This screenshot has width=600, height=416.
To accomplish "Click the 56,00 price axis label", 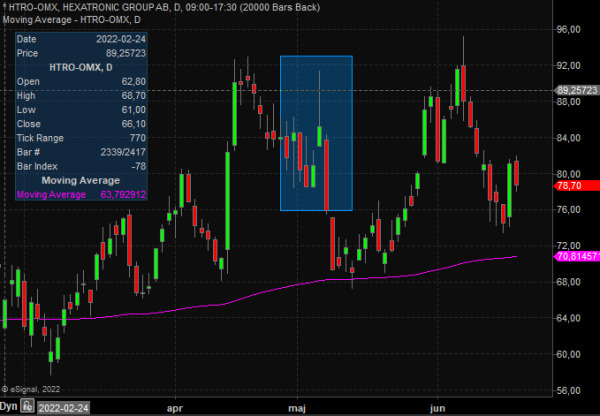I will [x=568, y=391].
